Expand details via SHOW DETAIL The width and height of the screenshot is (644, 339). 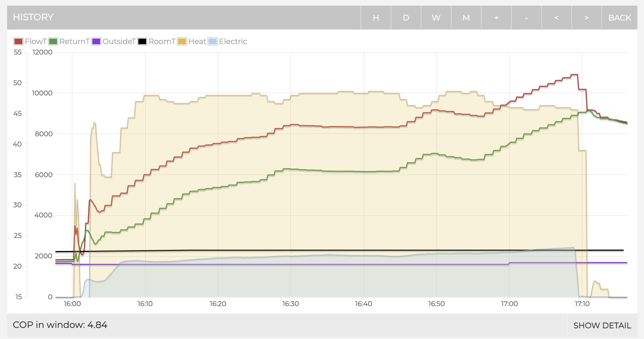tap(602, 325)
